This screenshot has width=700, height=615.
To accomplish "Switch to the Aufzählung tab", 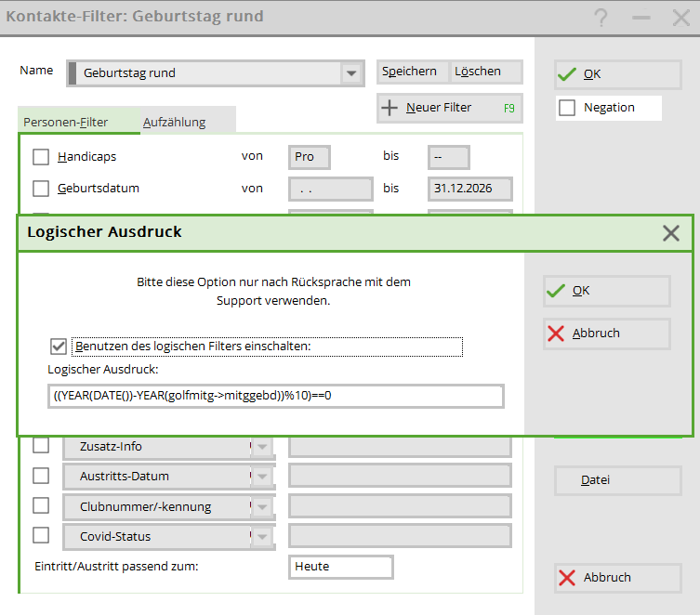I will click(x=175, y=122).
